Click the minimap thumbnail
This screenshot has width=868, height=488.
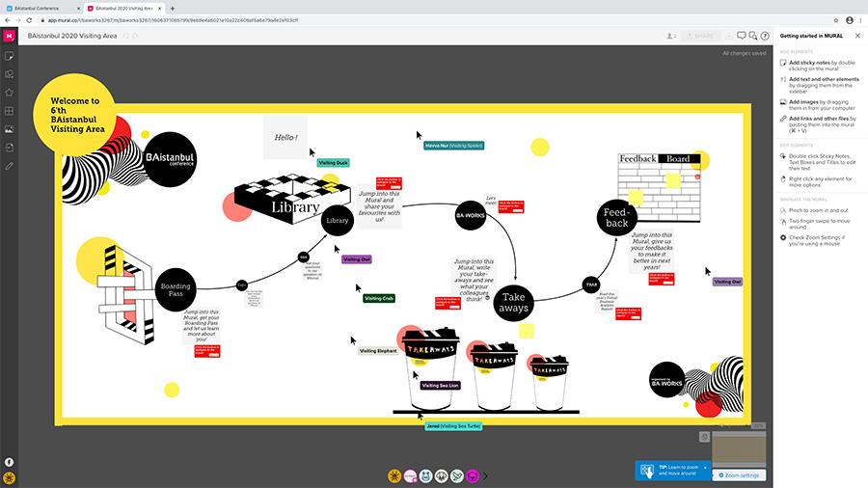pyautogui.click(x=739, y=449)
